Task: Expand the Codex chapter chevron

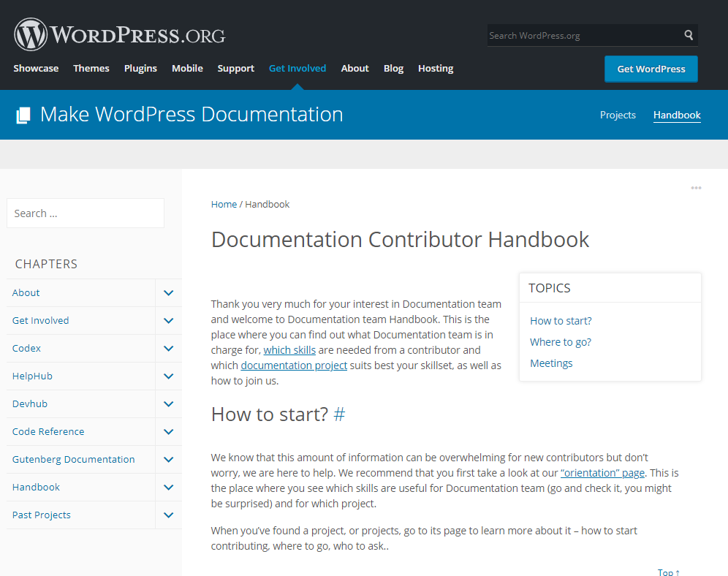Action: (x=169, y=349)
